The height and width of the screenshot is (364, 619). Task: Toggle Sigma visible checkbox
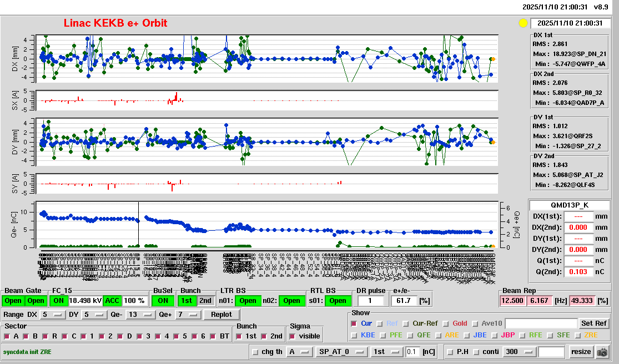(x=293, y=336)
